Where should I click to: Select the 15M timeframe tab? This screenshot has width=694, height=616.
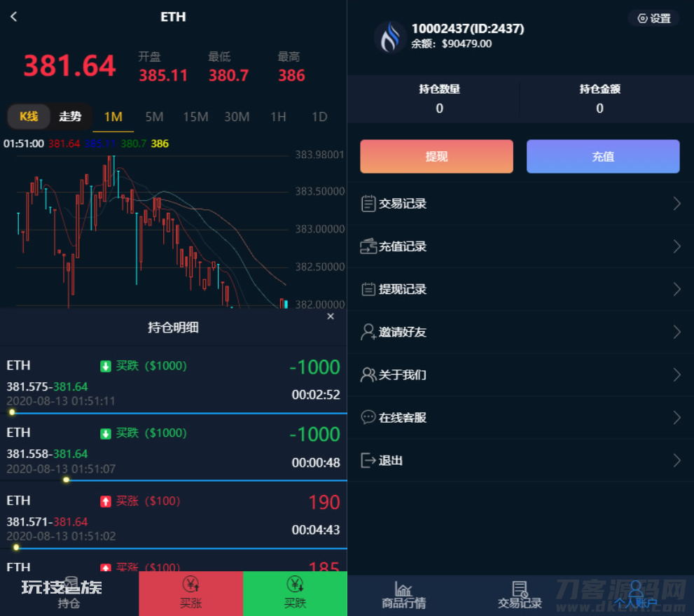pos(195,117)
